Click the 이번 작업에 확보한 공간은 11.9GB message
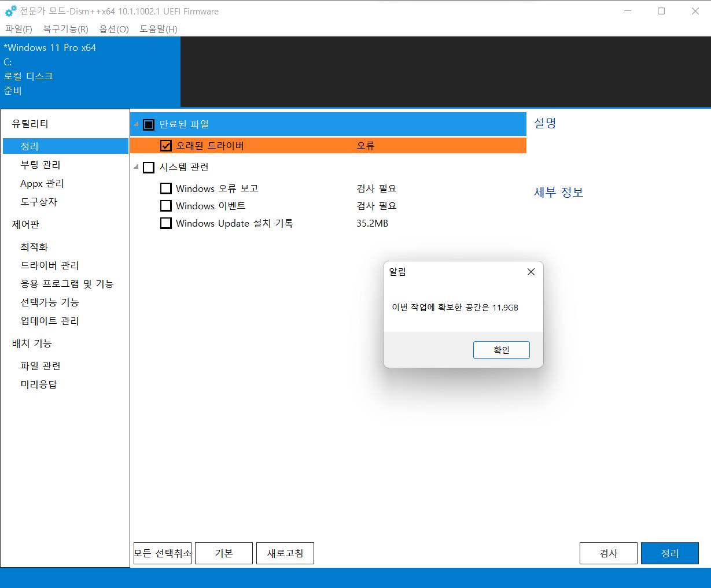The image size is (711, 588). pos(455,308)
